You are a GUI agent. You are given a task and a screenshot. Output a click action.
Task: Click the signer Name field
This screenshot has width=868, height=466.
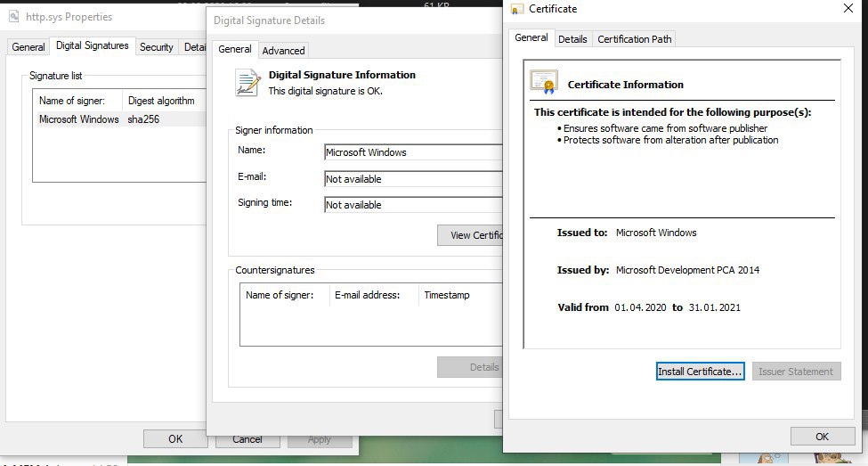pos(413,152)
